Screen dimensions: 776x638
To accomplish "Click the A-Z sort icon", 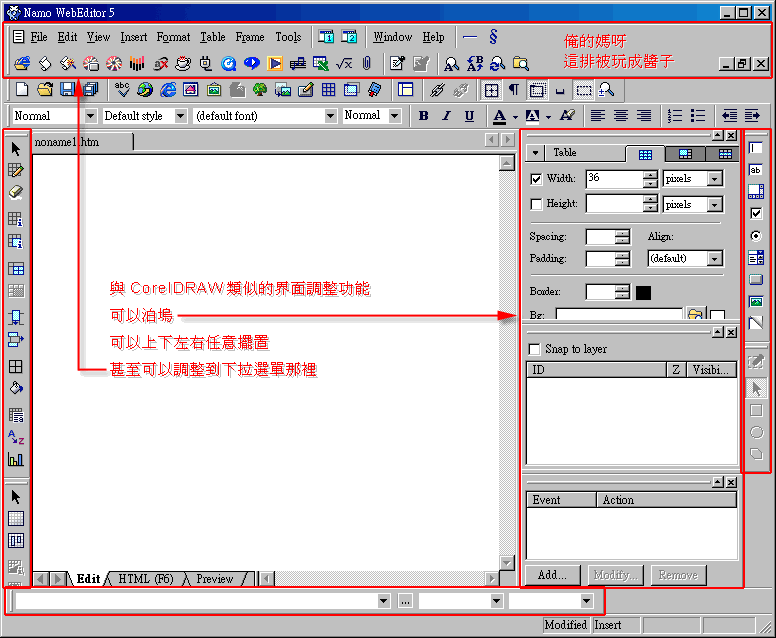I will click(x=16, y=438).
